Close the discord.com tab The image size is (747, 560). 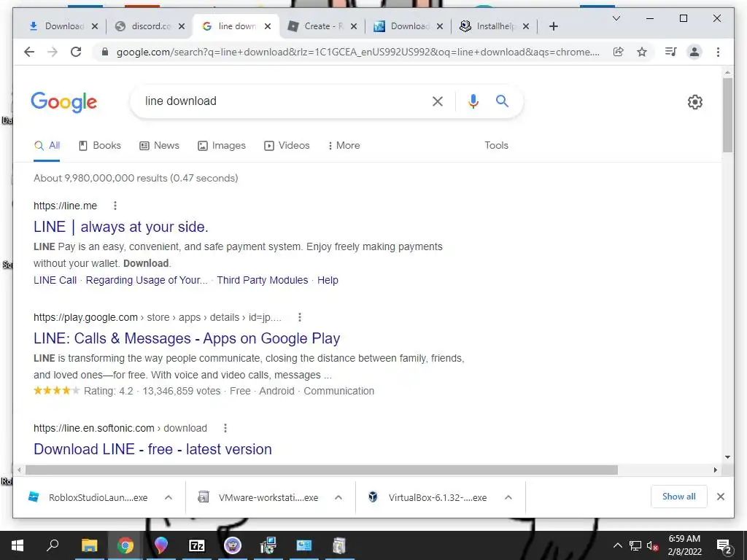(182, 27)
